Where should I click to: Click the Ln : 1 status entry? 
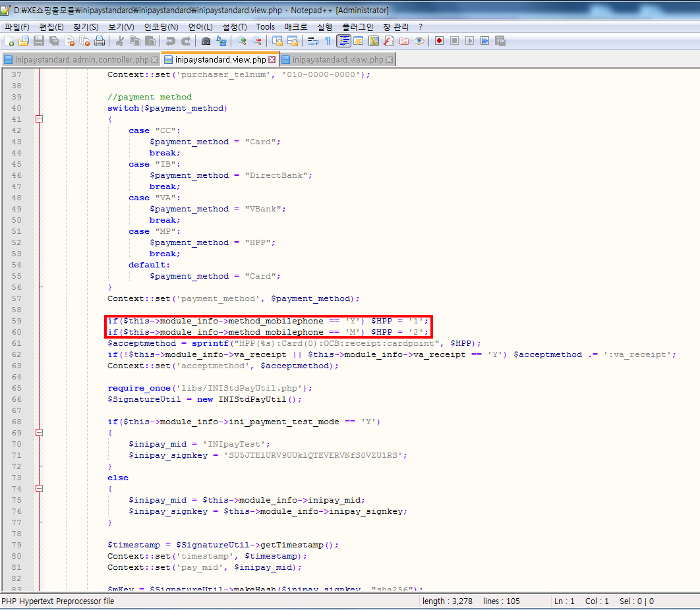[564, 601]
